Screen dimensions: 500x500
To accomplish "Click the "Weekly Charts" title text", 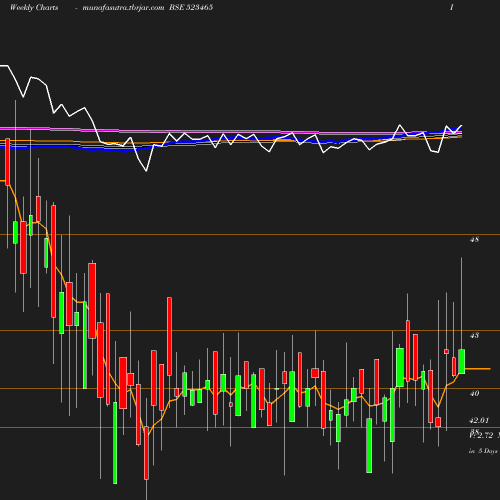I will coord(34,7).
